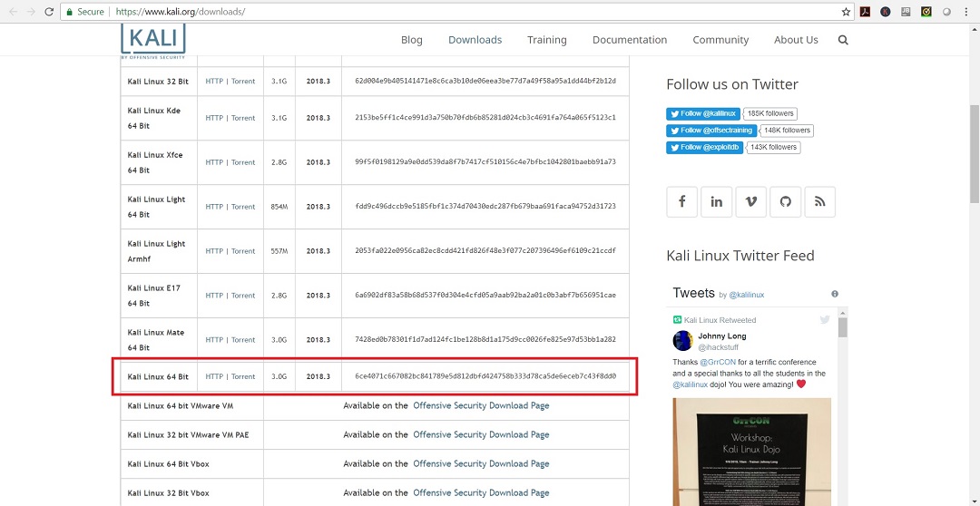The height and width of the screenshot is (506, 980).
Task: Click Torrent link for Kali Linux 64 Bit
Action: pyautogui.click(x=243, y=376)
